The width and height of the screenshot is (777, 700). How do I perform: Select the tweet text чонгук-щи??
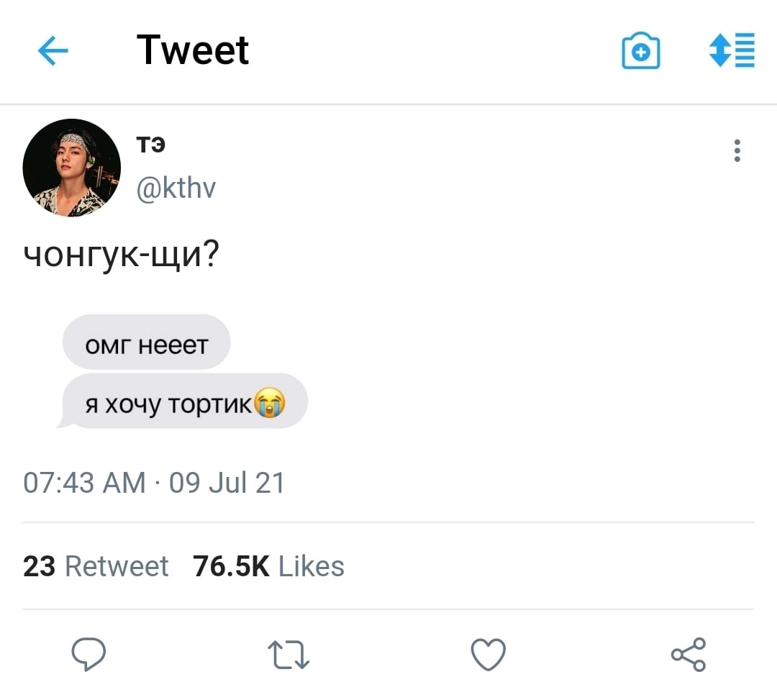121,255
